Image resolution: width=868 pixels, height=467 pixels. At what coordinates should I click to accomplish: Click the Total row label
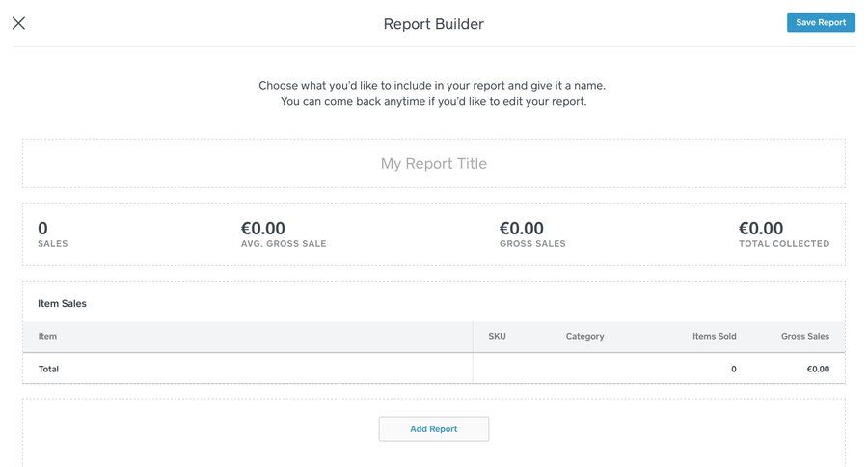[48, 370]
